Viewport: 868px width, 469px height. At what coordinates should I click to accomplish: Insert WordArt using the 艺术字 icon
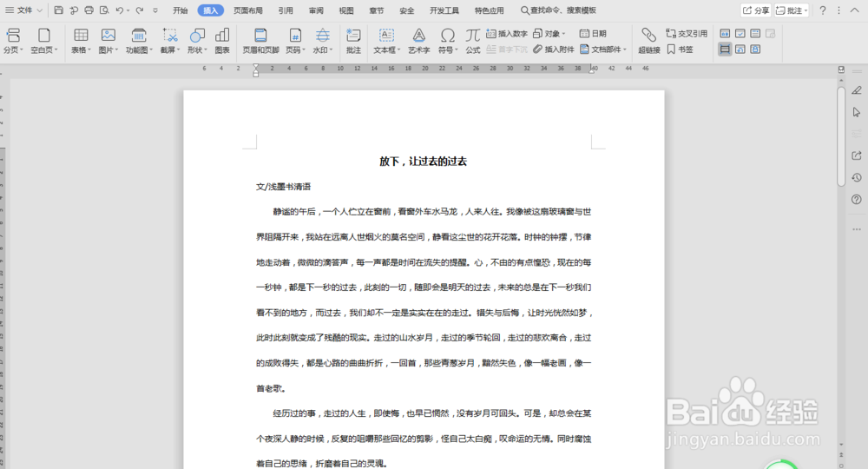(419, 41)
